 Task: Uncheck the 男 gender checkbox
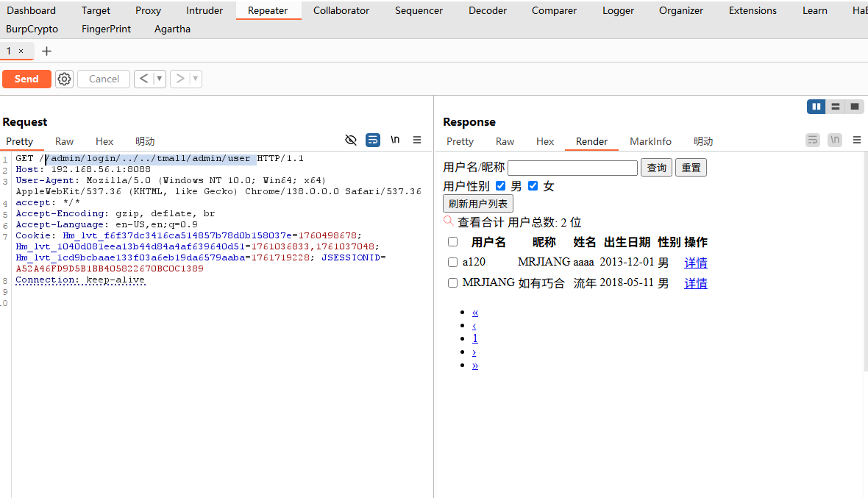[x=501, y=186]
